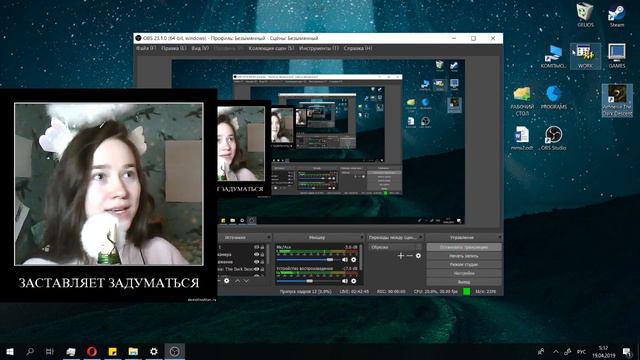Select the GAMES desktop icon
The height and width of the screenshot is (360, 640).
tap(617, 56)
